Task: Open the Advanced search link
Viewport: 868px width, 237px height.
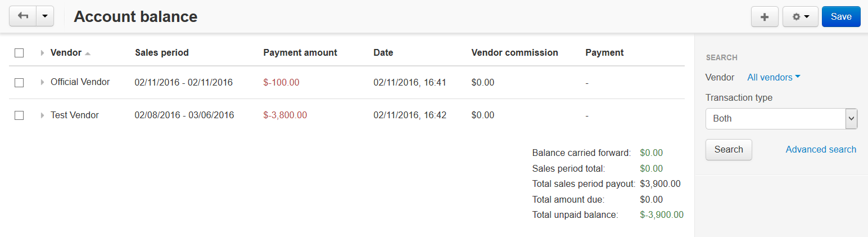Action: tap(821, 149)
